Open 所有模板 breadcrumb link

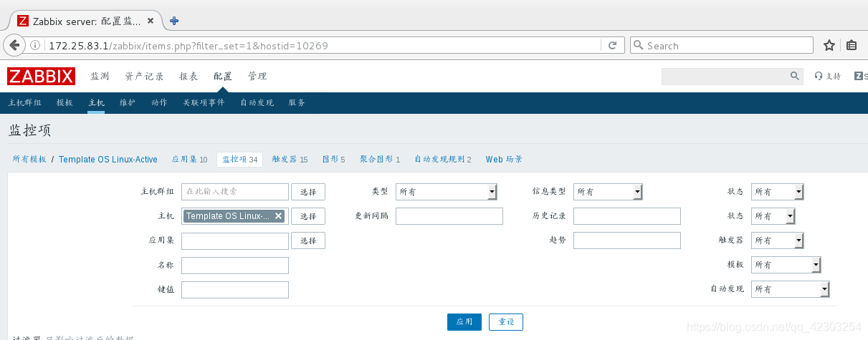(29, 159)
